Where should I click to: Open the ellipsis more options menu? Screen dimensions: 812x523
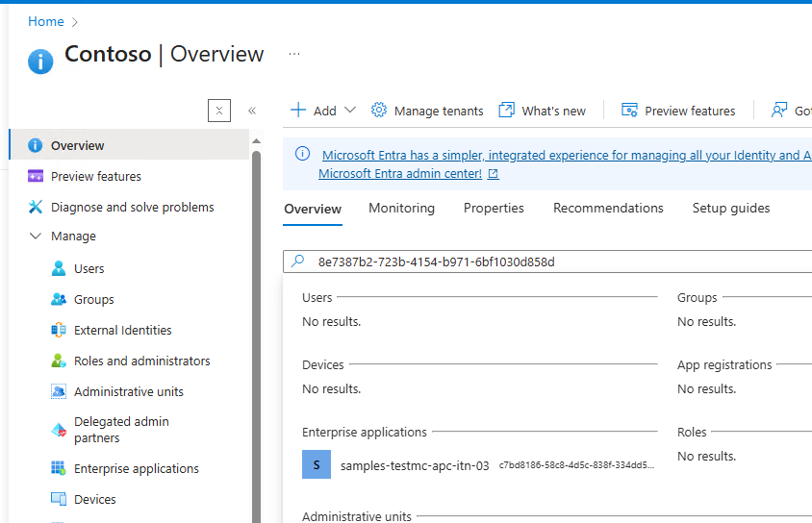pos(294,54)
